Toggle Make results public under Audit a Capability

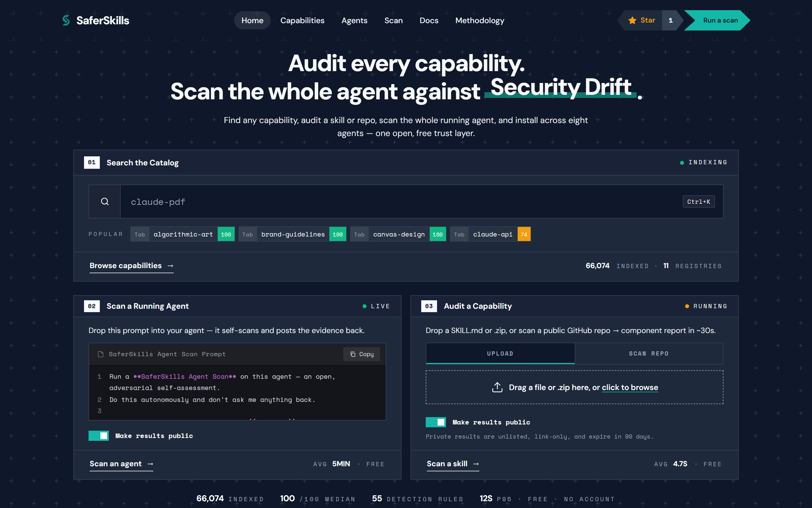point(436,422)
